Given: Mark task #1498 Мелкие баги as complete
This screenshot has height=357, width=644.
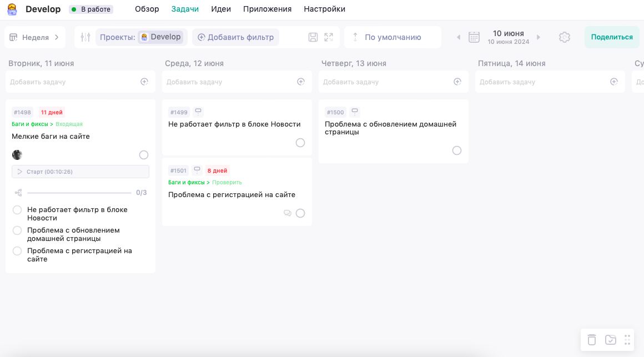Looking at the screenshot, I should [x=143, y=155].
